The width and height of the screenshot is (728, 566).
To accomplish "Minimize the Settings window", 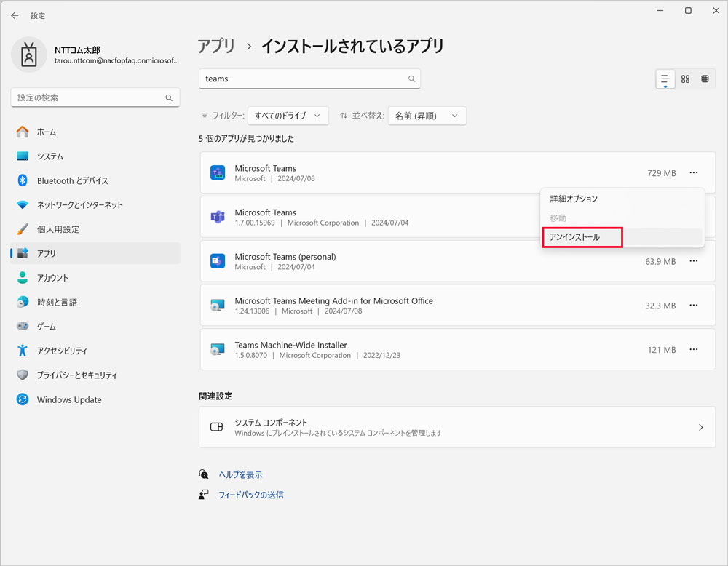I will [x=660, y=11].
